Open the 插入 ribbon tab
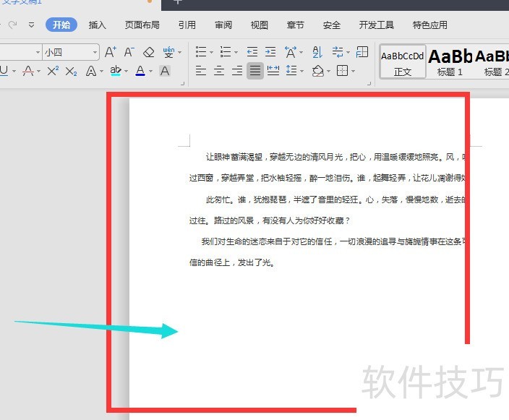Image resolution: width=509 pixels, height=420 pixels. 98,25
